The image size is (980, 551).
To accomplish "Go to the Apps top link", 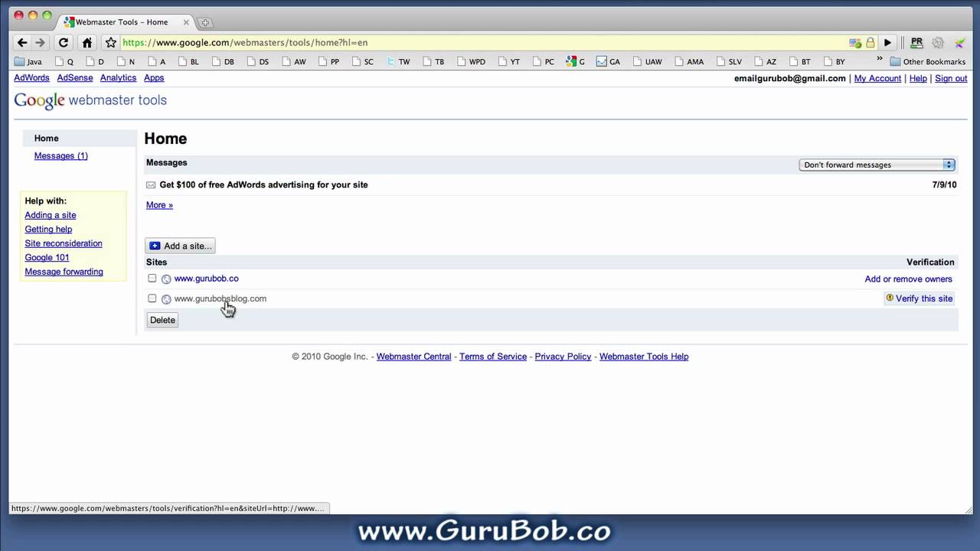I will (154, 78).
